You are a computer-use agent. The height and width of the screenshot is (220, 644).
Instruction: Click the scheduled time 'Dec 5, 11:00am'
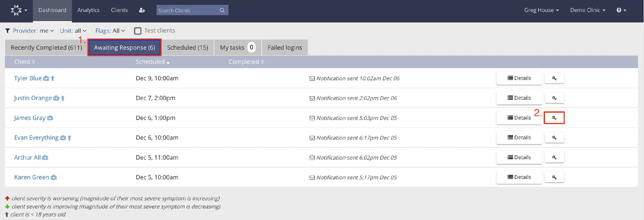tap(157, 157)
